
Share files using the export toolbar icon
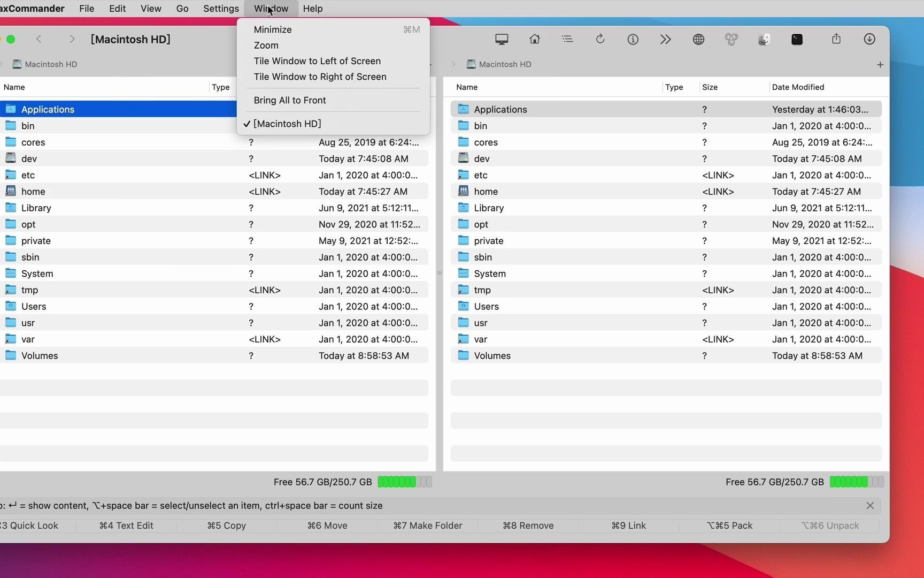click(x=836, y=39)
